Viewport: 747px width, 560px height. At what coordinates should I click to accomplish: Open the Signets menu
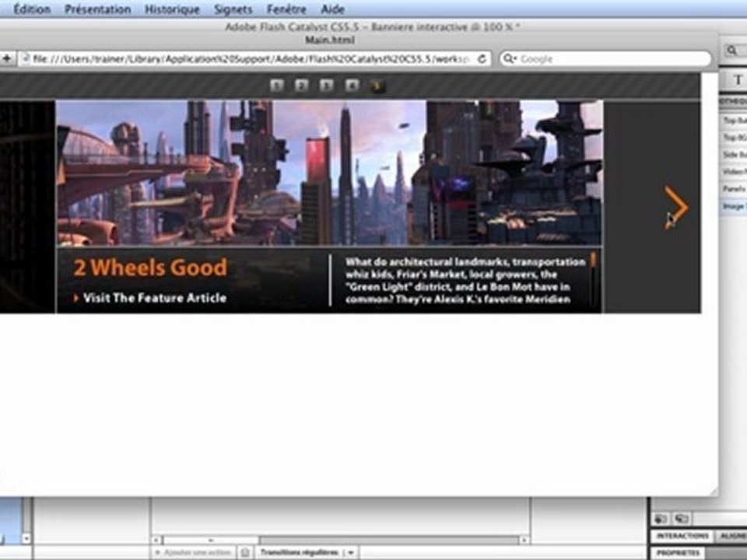coord(233,9)
